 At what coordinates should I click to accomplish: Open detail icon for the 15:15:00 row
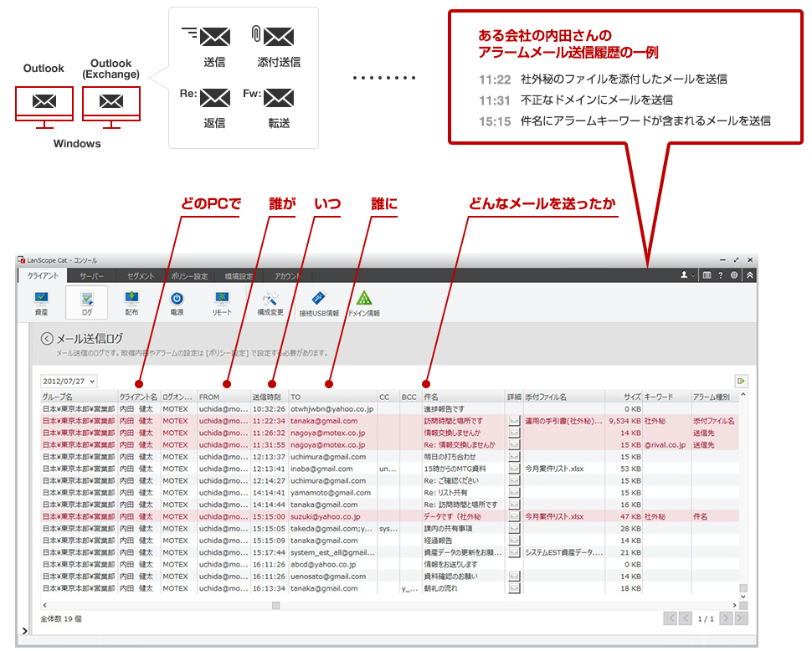click(514, 516)
